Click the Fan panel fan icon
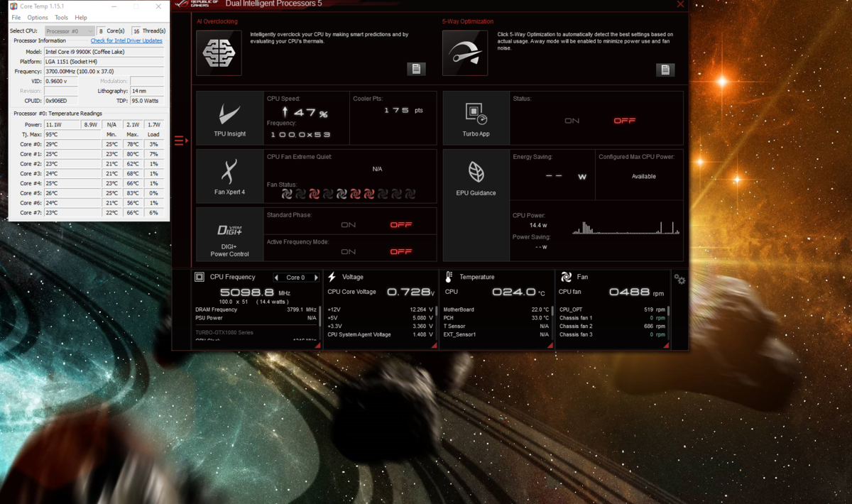Screen dimensions: 852x504 click(x=566, y=277)
